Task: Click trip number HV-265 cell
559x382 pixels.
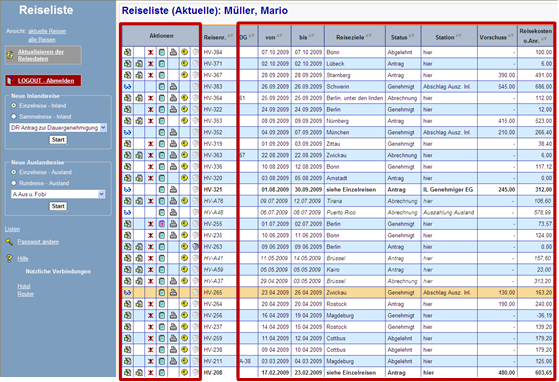Action: click(219, 293)
